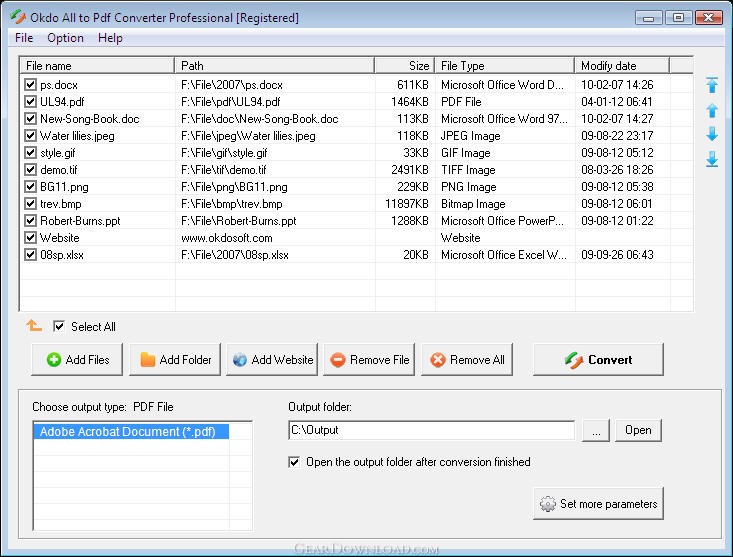733x557 pixels.
Task: Click the orange up-level arrow beside Select All
Action: (x=34, y=325)
